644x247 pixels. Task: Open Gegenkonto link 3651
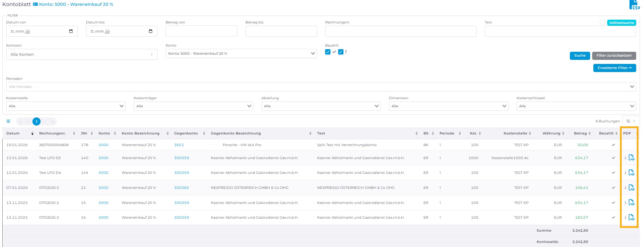pyautogui.click(x=179, y=145)
